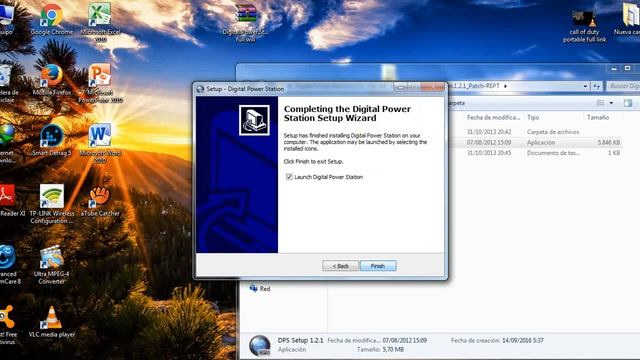The height and width of the screenshot is (360, 640).
Task: Sort by Tipo column header
Action: tap(533, 117)
